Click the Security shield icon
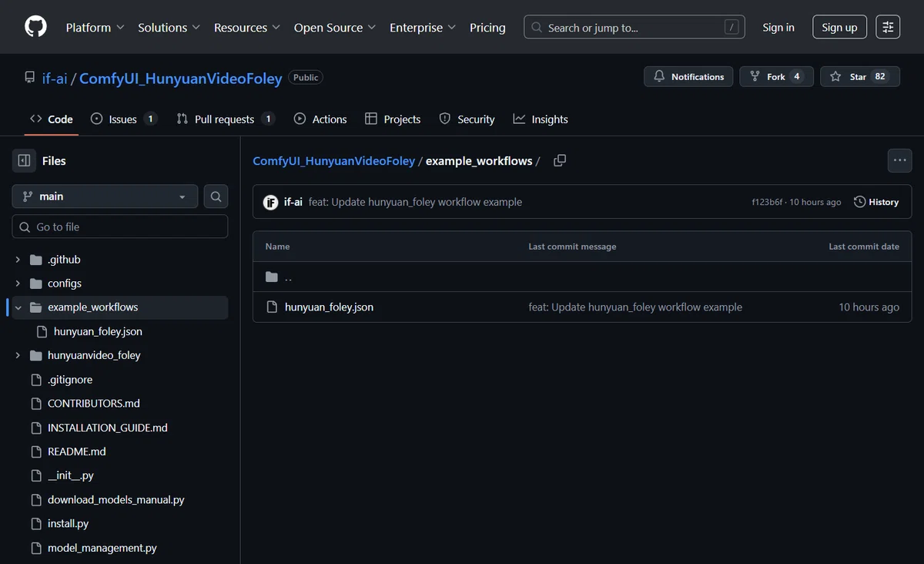This screenshot has height=564, width=924. [x=445, y=119]
